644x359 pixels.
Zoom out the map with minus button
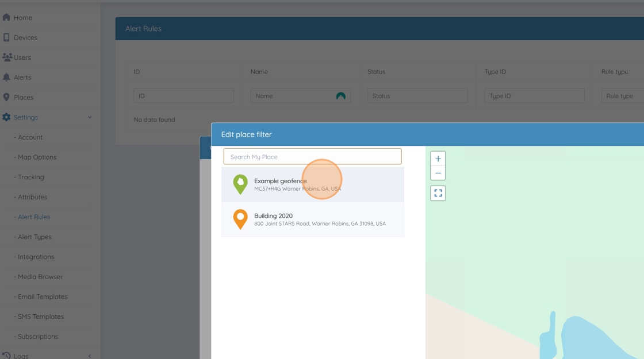pyautogui.click(x=438, y=173)
